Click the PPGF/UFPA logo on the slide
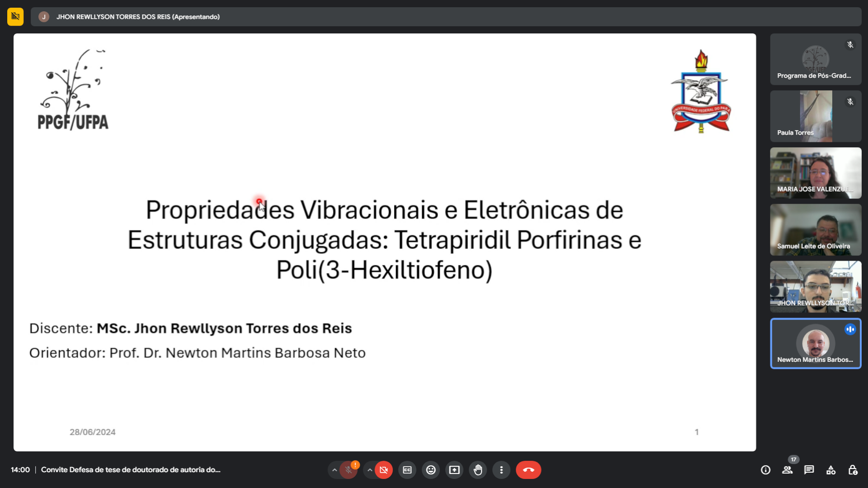Screen dimensions: 868x488 (73, 89)
